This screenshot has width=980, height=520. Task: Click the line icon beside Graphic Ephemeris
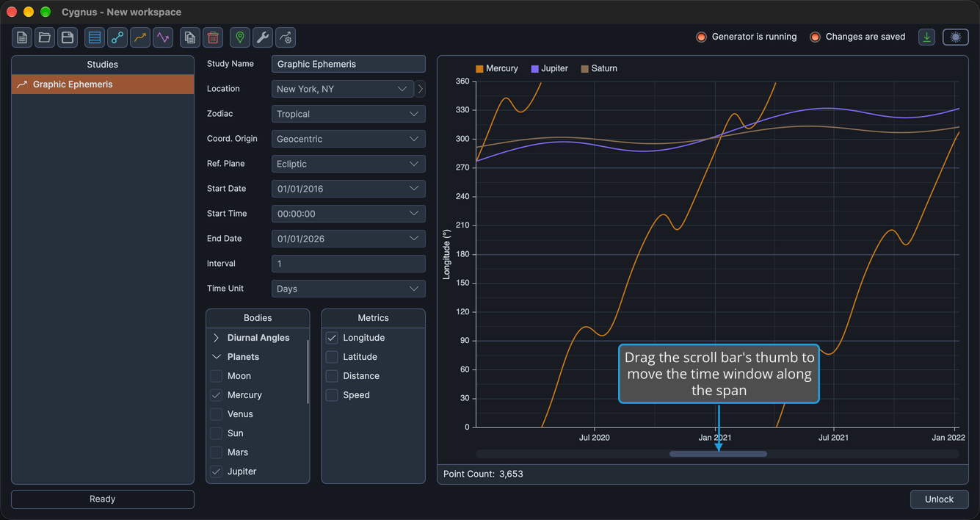click(x=22, y=84)
